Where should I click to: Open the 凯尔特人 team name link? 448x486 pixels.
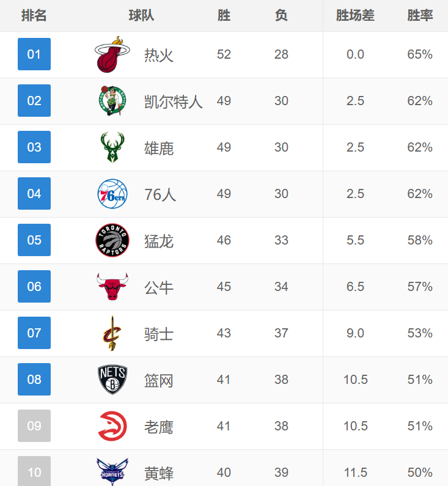point(174,101)
